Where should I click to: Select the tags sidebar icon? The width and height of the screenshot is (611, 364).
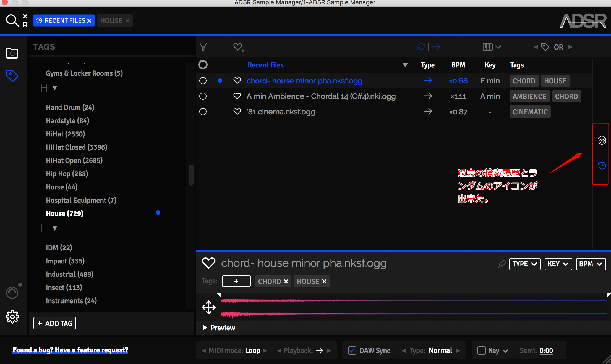12,75
